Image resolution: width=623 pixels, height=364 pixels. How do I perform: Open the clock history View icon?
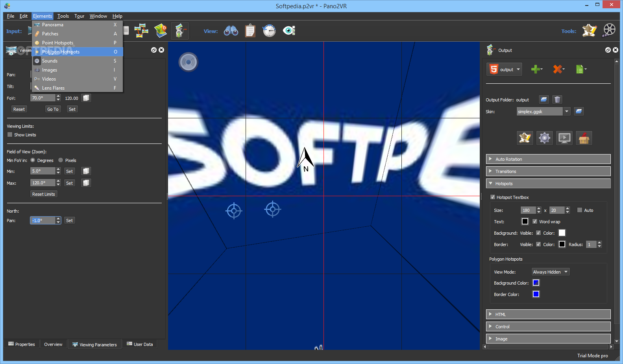[269, 31]
